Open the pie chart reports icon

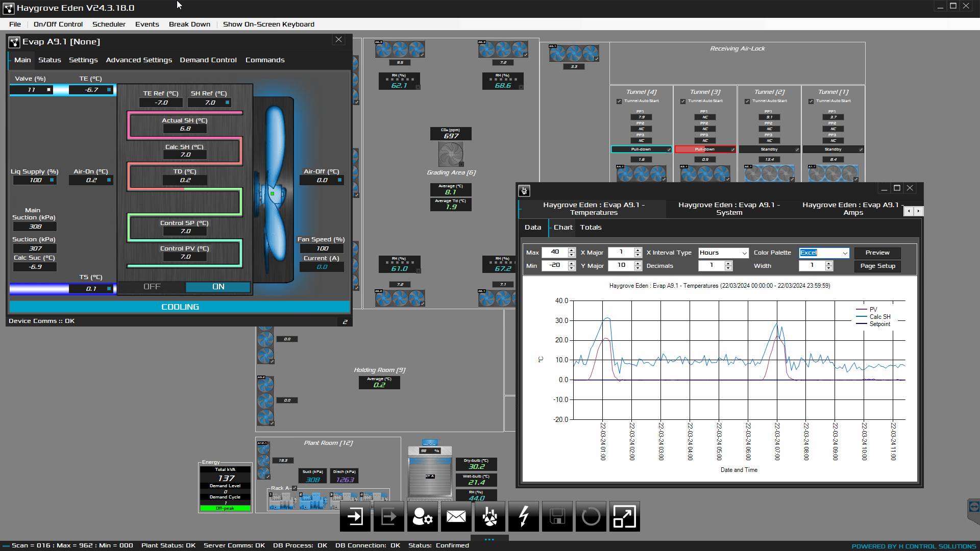click(x=490, y=517)
